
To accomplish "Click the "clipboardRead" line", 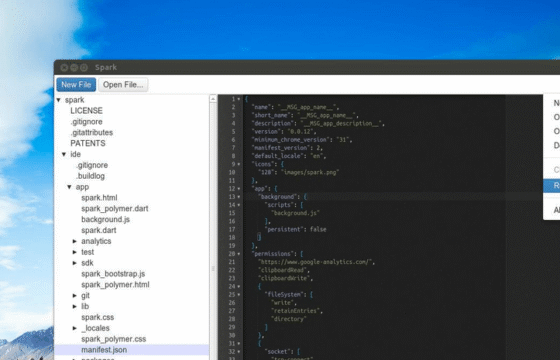I will [284, 270].
